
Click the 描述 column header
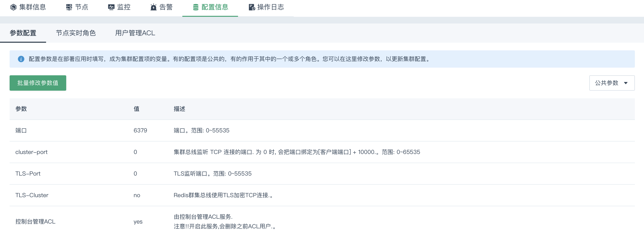pyautogui.click(x=179, y=109)
